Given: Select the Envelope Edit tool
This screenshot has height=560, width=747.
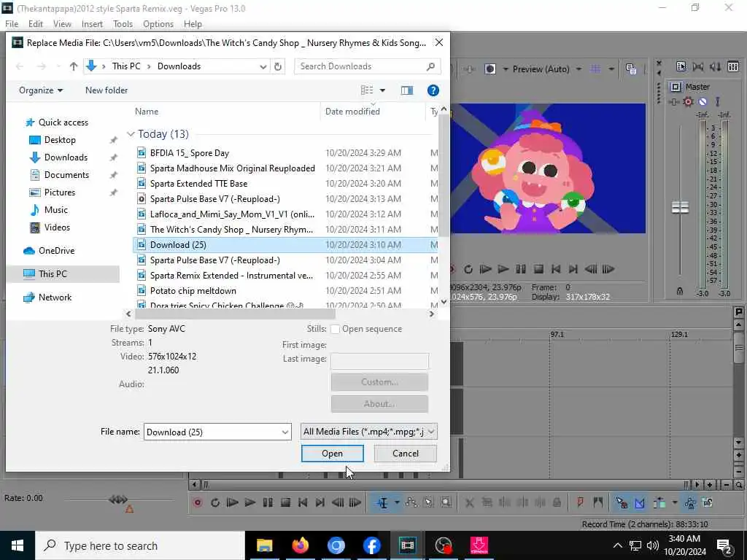Looking at the screenshot, I should (411, 502).
